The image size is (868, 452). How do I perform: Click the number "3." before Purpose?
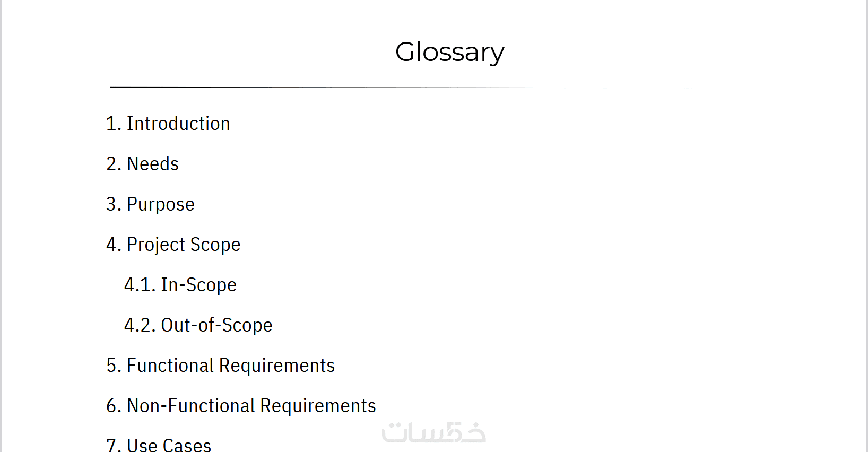114,204
